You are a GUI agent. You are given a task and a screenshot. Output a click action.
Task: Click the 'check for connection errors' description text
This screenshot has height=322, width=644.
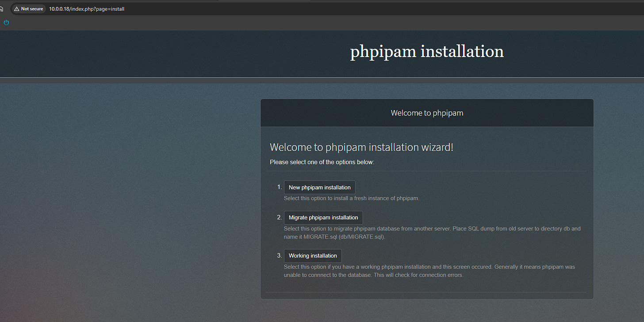pyautogui.click(x=429, y=271)
